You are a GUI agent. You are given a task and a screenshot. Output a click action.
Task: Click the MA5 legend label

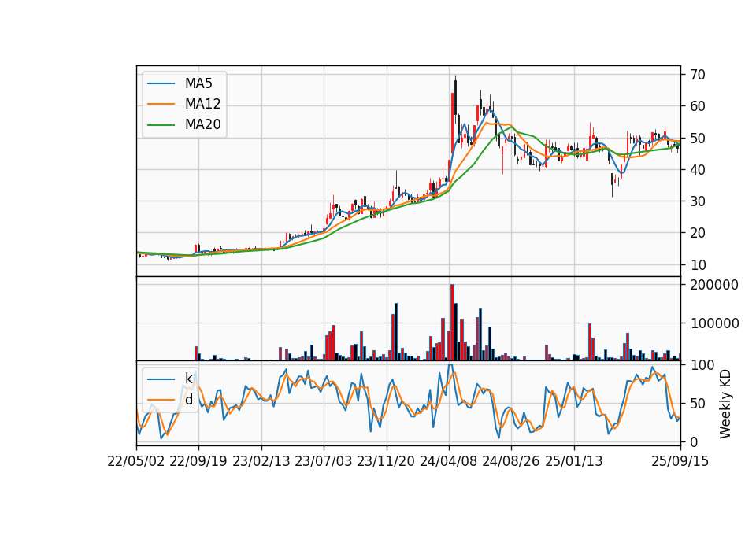(x=198, y=83)
